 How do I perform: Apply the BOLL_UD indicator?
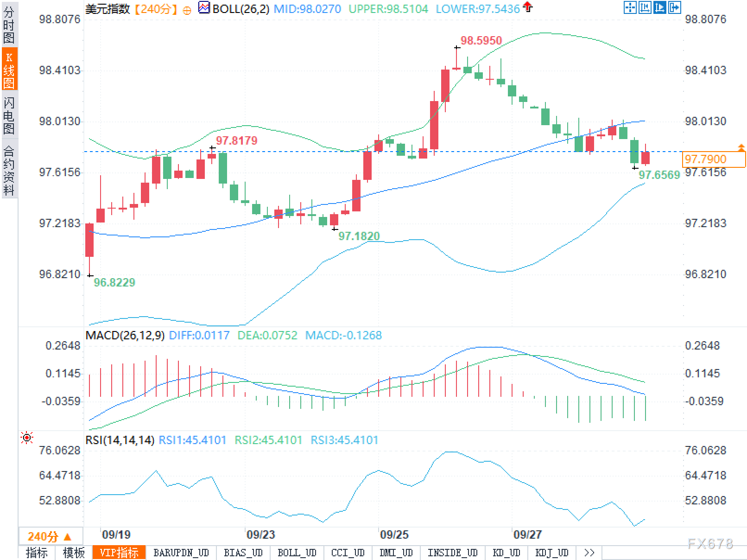[297, 553]
